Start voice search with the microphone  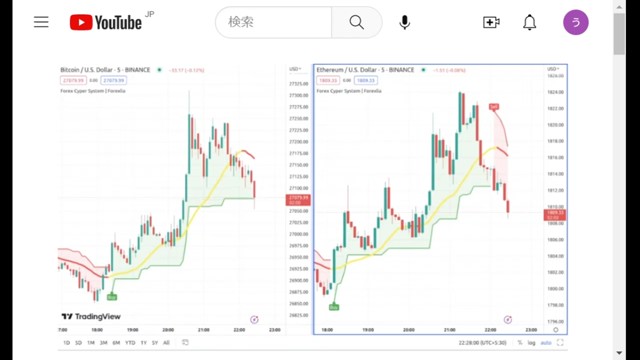[404, 22]
